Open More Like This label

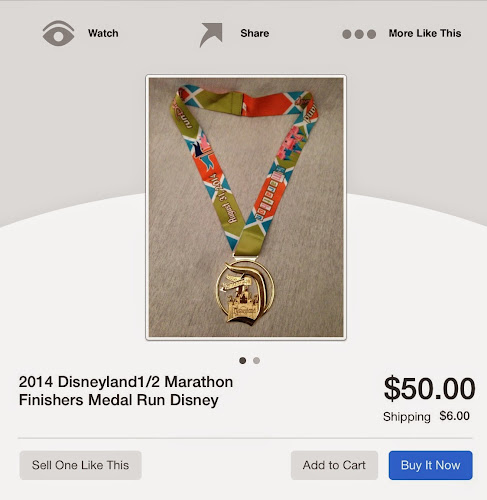(425, 33)
